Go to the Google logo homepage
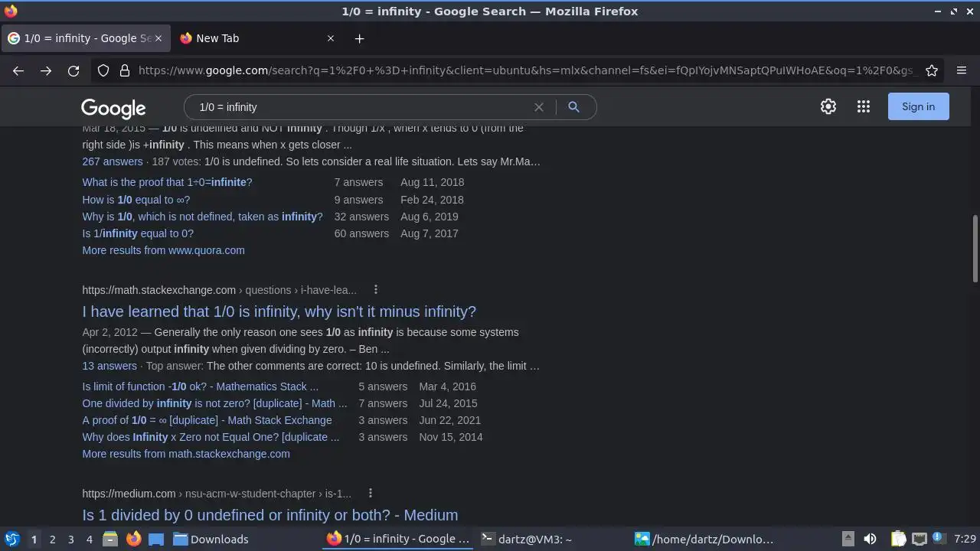The height and width of the screenshot is (551, 980). pos(113,108)
